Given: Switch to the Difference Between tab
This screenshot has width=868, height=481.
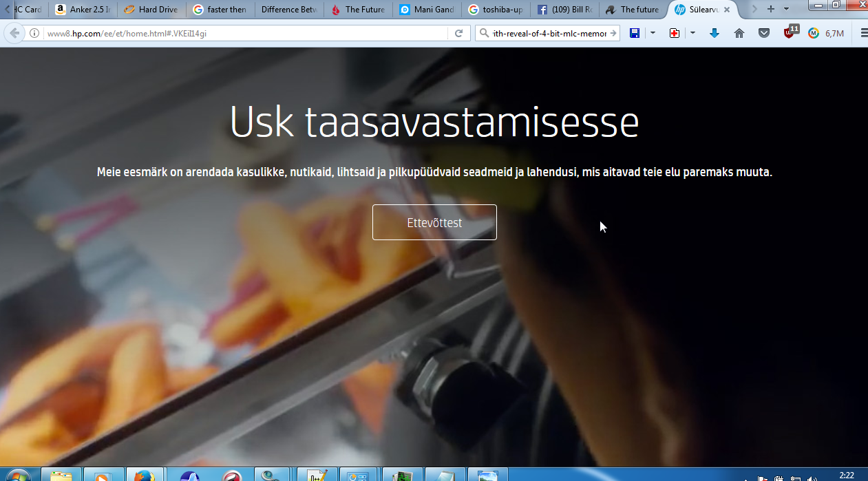Looking at the screenshot, I should (288, 10).
